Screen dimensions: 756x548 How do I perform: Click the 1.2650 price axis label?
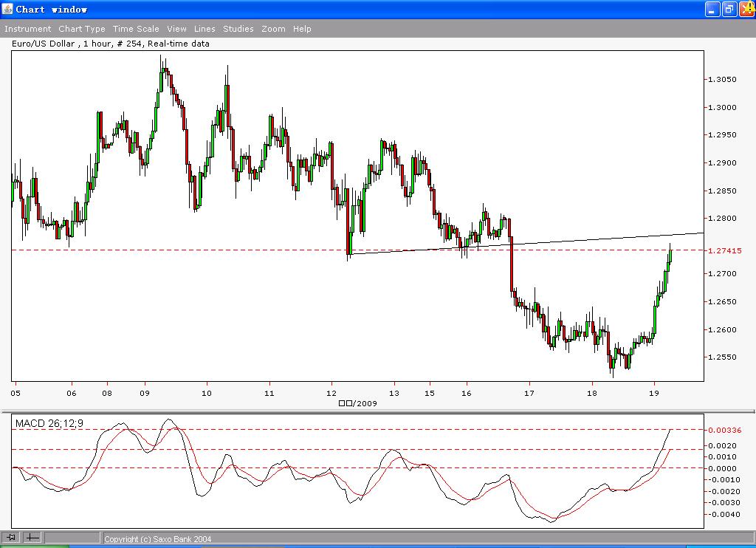pos(722,301)
